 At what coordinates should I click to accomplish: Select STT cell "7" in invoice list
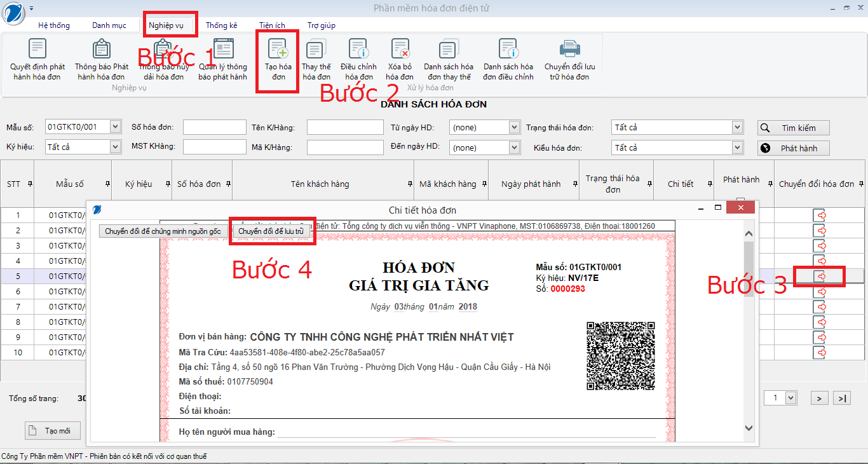[x=18, y=306]
